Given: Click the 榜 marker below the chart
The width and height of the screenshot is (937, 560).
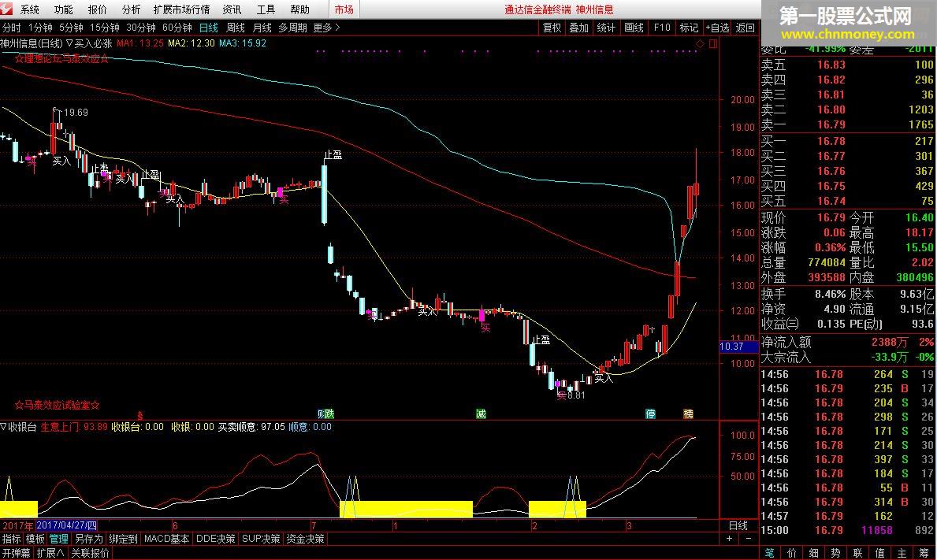Looking at the screenshot, I should 689,414.
